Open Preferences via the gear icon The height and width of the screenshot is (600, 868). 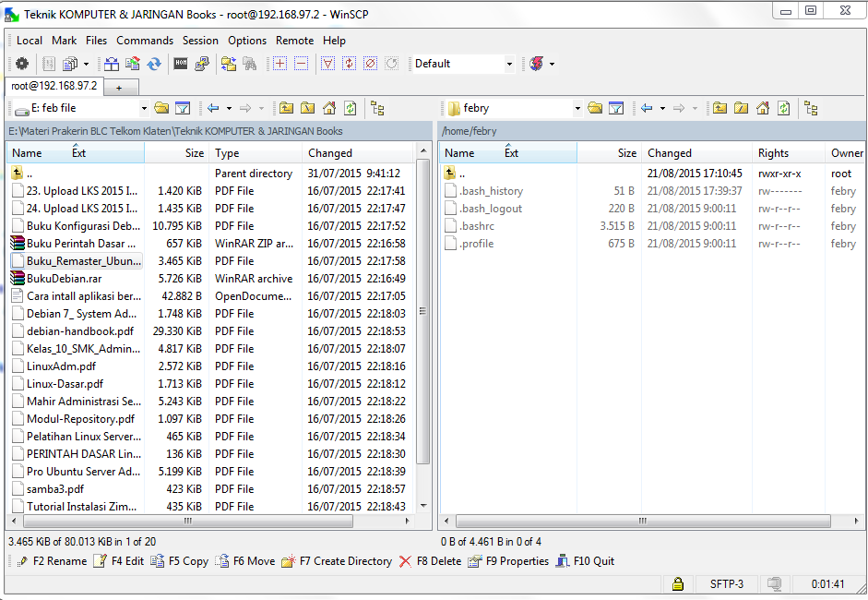[21, 64]
